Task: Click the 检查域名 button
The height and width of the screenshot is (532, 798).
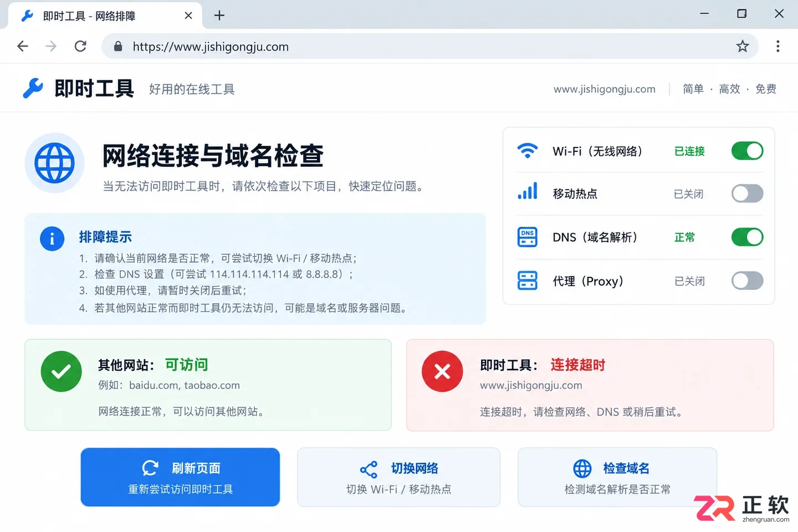Action: [x=617, y=477]
